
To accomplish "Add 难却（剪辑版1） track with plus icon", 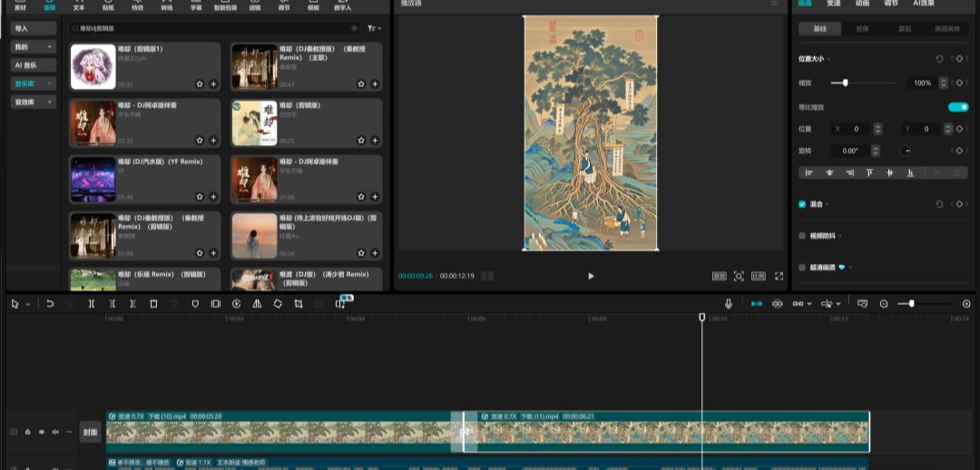I will pyautogui.click(x=213, y=83).
